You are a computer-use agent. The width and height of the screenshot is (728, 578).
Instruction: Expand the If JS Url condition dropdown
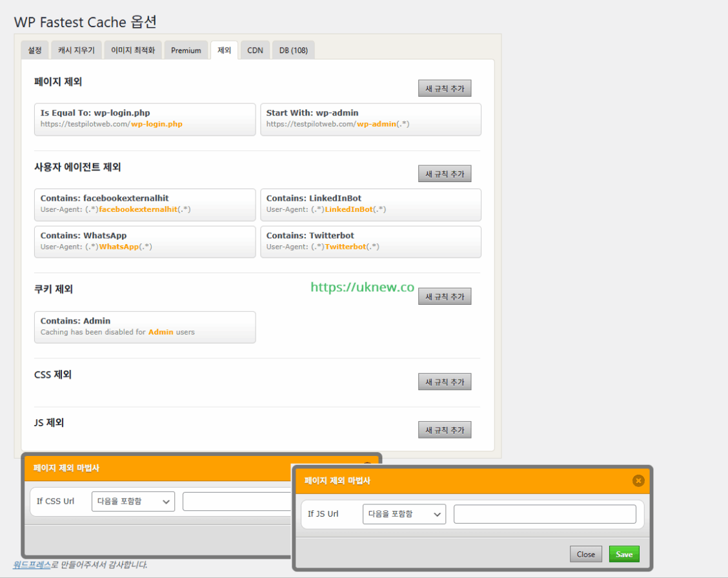pos(404,514)
